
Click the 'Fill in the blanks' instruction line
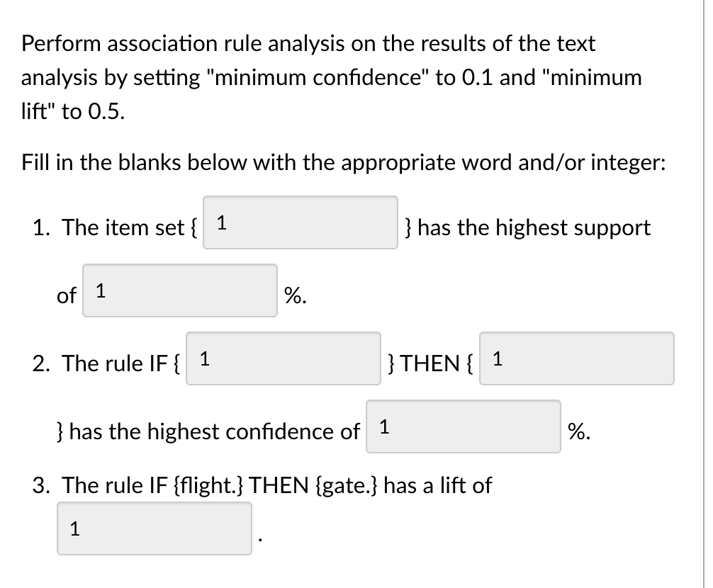click(342, 162)
